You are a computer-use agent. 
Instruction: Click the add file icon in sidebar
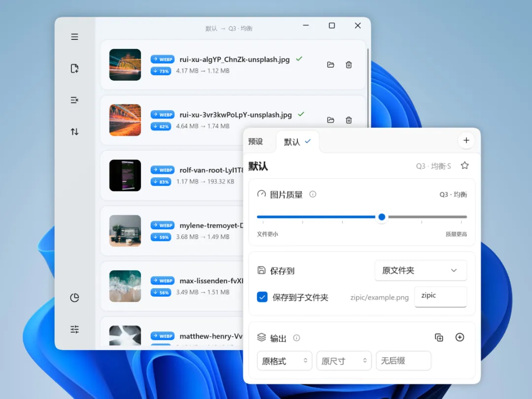(x=75, y=68)
